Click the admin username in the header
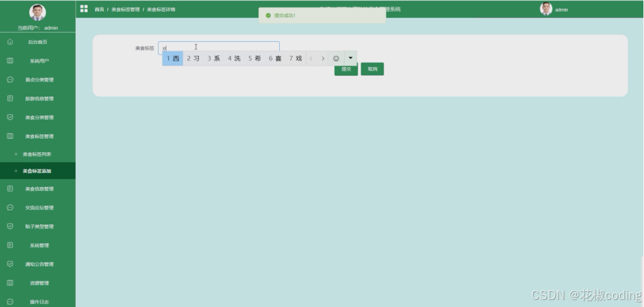This screenshot has width=644, height=307. (561, 10)
